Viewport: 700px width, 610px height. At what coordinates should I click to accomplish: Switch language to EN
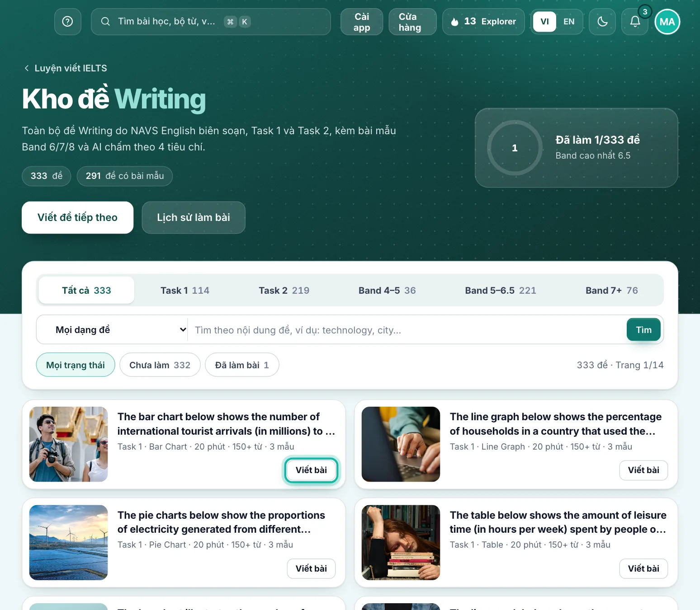tap(569, 22)
